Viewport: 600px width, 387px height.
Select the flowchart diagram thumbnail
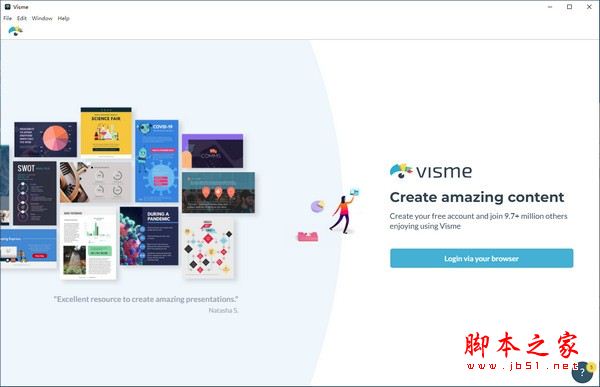208,248
